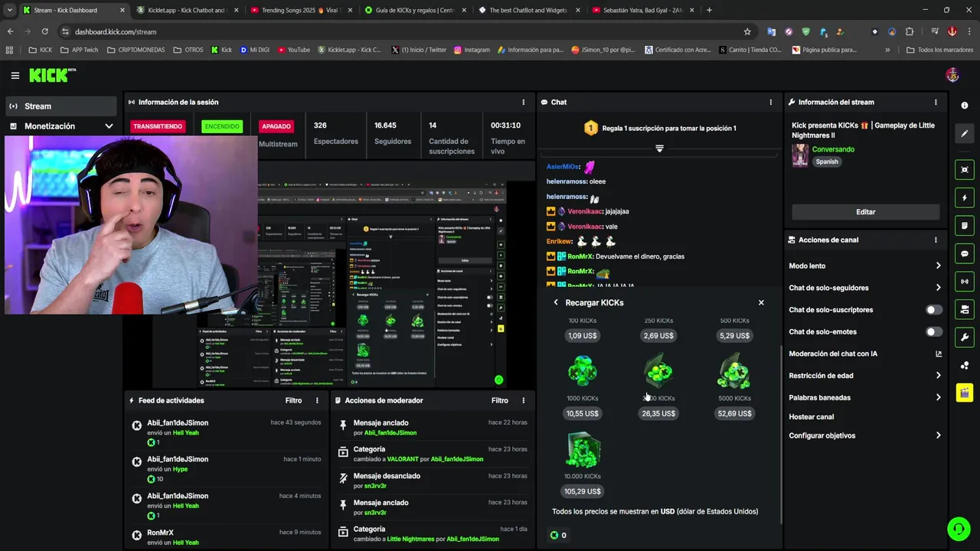
Task: Open Filtro in Feed de actividades
Action: (293, 400)
